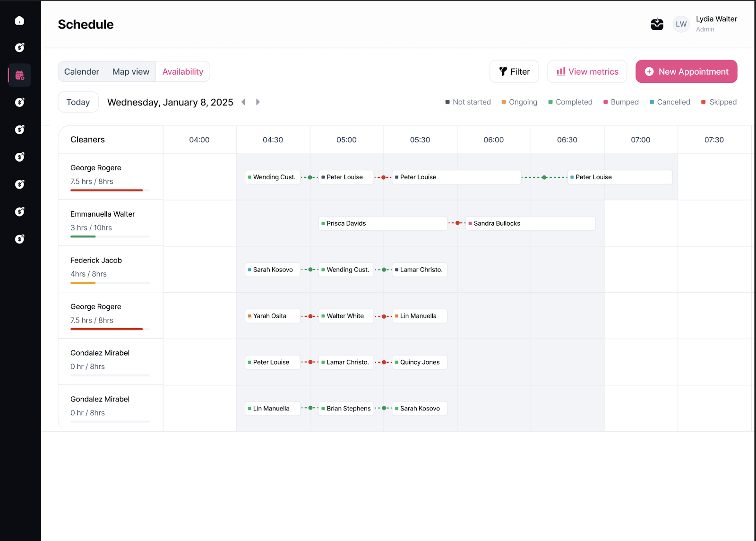The width and height of the screenshot is (756, 541).
Task: Open the cancelled Peter Louise appointment at 06:30
Action: coord(619,177)
